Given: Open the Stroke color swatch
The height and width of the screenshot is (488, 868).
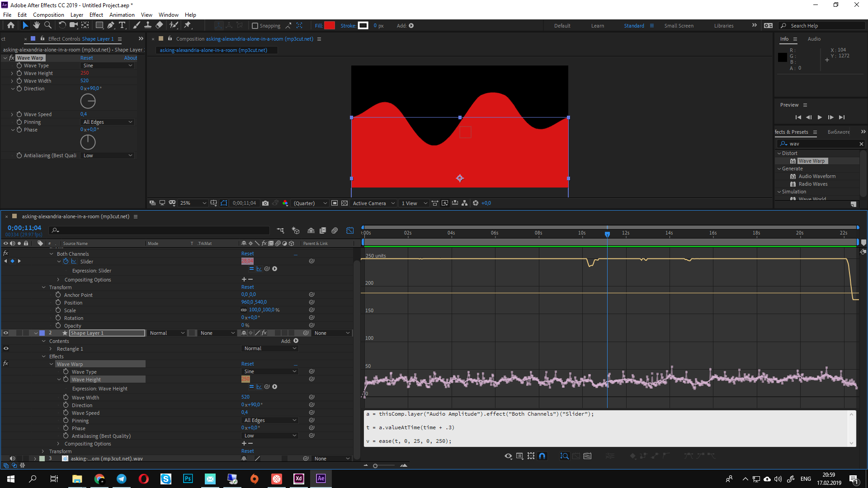Looking at the screenshot, I should (363, 26).
